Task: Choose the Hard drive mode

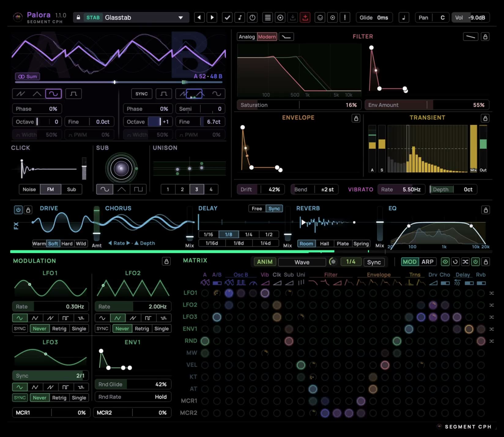Action: 67,244
